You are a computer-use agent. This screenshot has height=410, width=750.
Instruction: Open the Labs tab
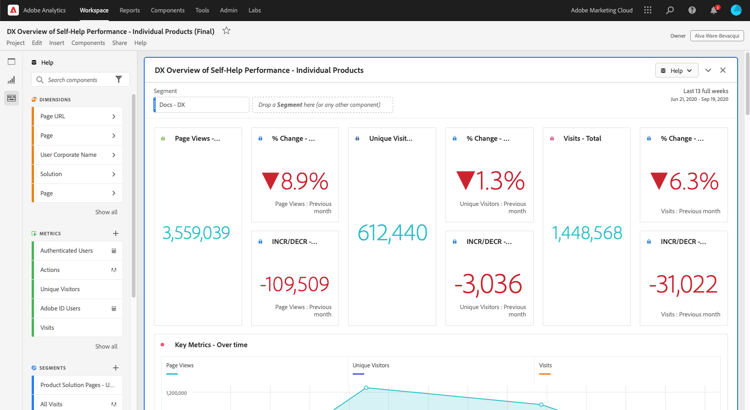(x=254, y=10)
